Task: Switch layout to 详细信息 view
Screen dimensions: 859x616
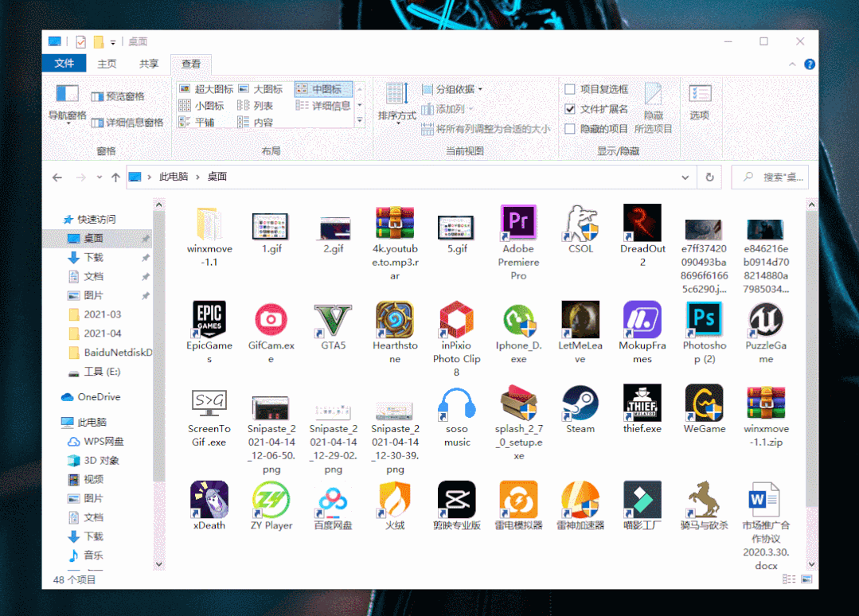Action: 323,106
